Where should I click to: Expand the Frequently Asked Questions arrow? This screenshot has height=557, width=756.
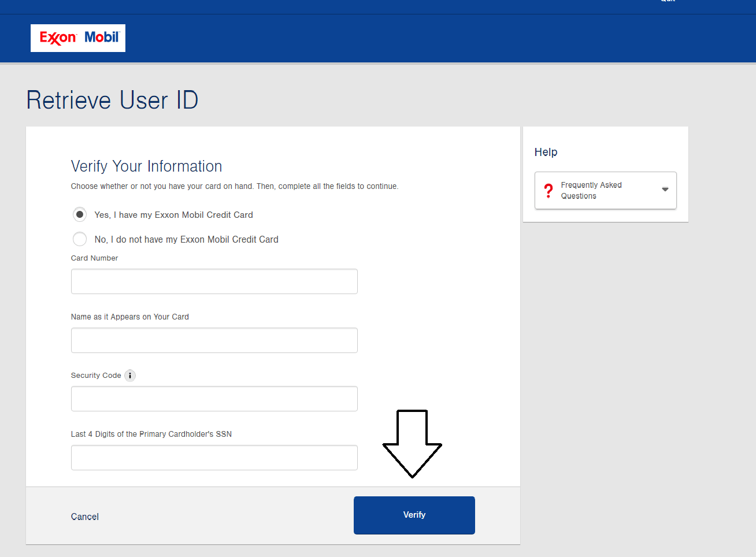(x=665, y=190)
